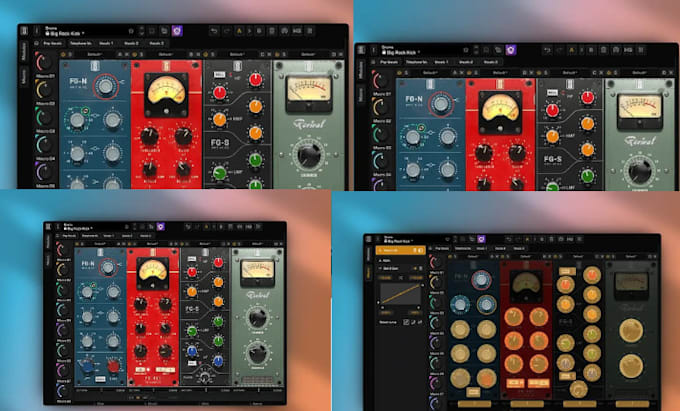
Task: Click FG-N red-ringed gain knob, top-right window
Action: pyautogui.click(x=441, y=104)
